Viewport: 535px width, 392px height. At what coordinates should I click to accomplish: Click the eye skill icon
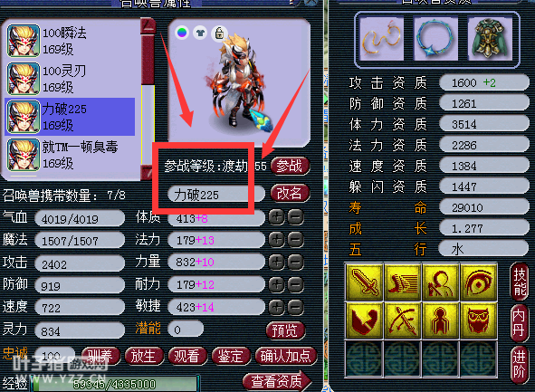pyautogui.click(x=478, y=282)
